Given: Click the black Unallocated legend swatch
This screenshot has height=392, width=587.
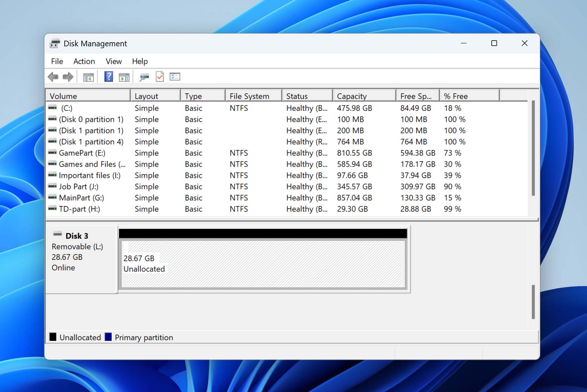Looking at the screenshot, I should [x=53, y=337].
